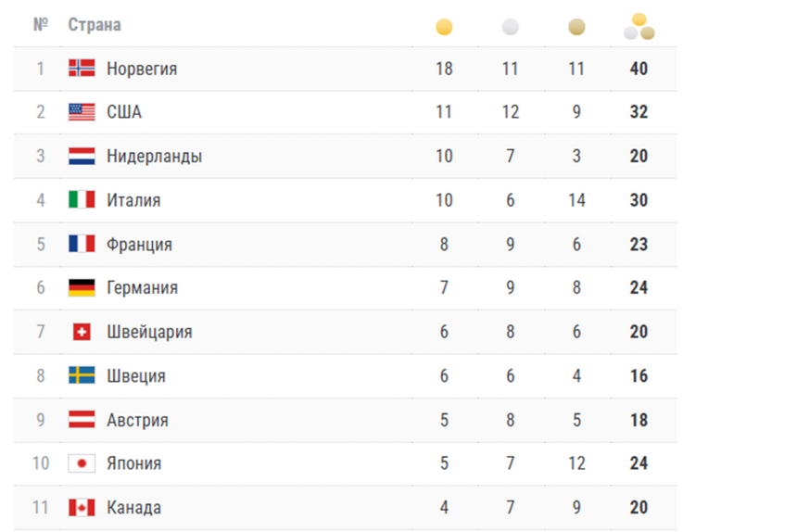
Task: Click the Japan flag icon
Action: pos(82,463)
